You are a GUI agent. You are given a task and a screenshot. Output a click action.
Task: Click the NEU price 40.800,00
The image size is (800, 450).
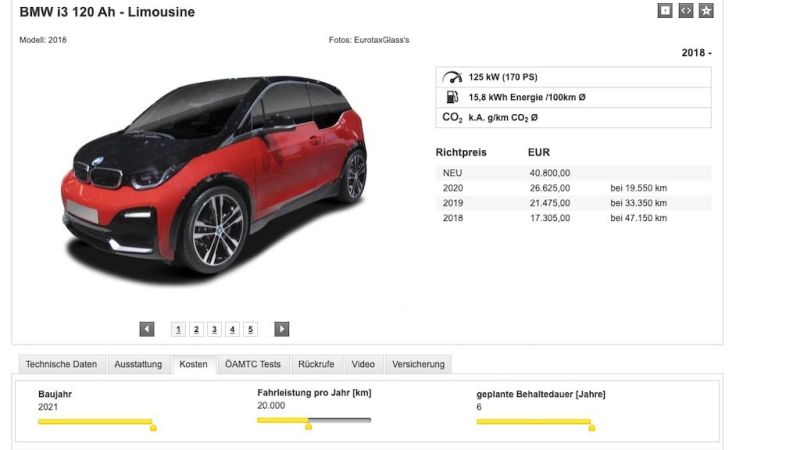pyautogui.click(x=550, y=173)
